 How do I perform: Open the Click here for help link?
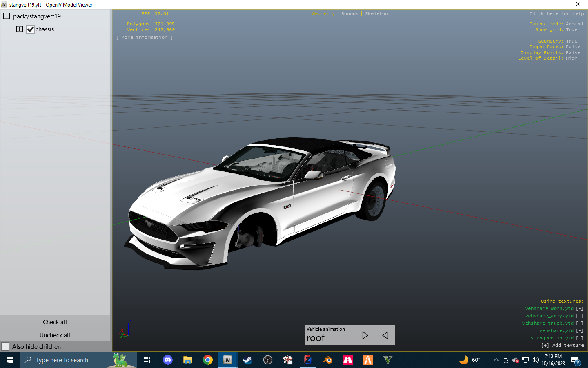(556, 13)
